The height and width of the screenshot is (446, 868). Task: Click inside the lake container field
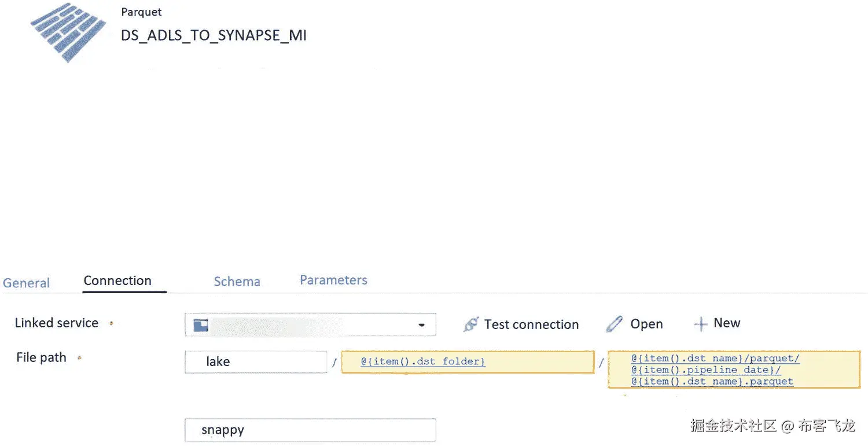[x=255, y=361]
